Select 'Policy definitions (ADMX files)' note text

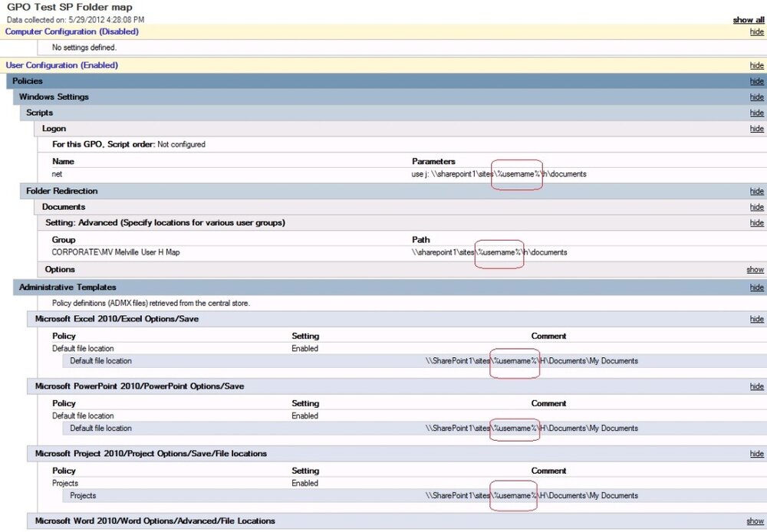coord(150,303)
